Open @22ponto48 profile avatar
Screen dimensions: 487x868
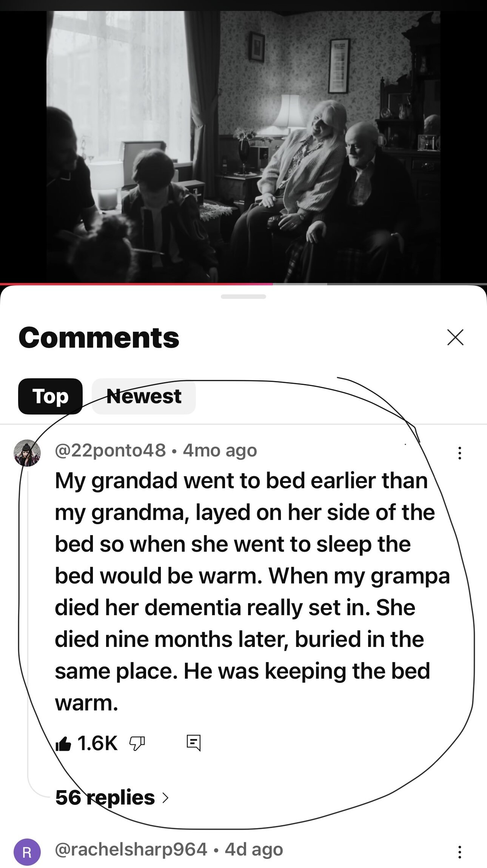pyautogui.click(x=27, y=453)
